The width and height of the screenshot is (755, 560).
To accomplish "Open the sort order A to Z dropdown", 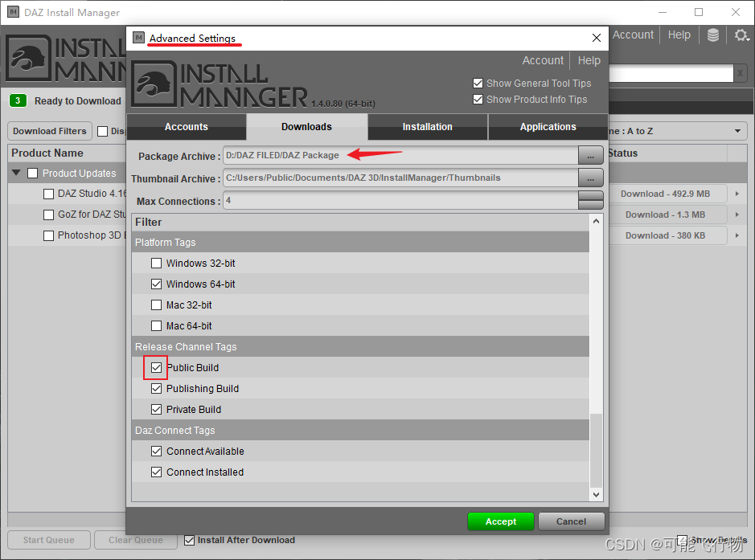I will tap(678, 131).
